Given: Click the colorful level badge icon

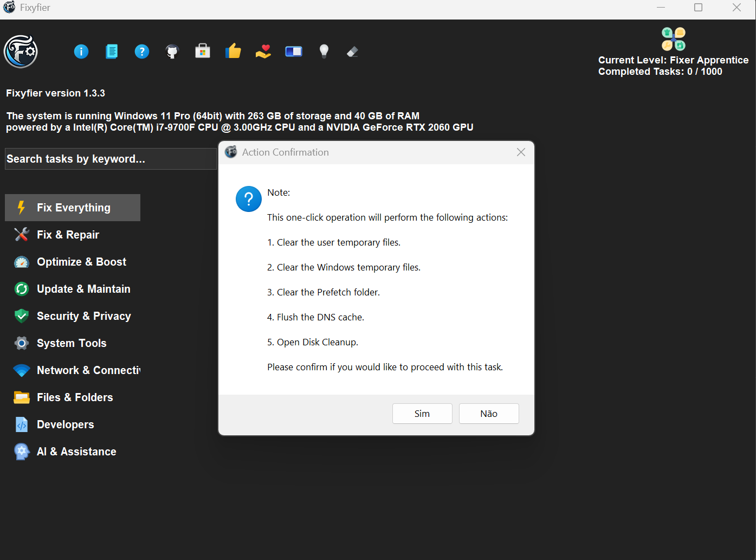Looking at the screenshot, I should pyautogui.click(x=673, y=39).
